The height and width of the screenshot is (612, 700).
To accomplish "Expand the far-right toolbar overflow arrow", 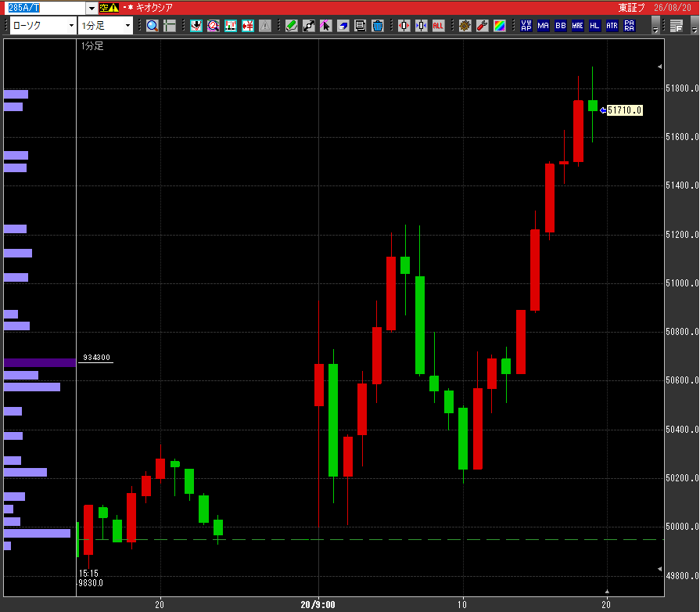I will [695, 26].
